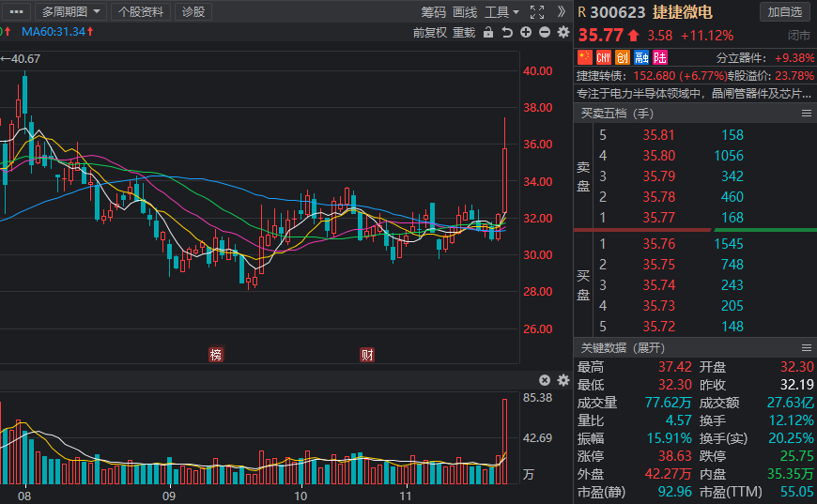Toggle the chart lock icon
The height and width of the screenshot is (504, 817).
pyautogui.click(x=488, y=32)
